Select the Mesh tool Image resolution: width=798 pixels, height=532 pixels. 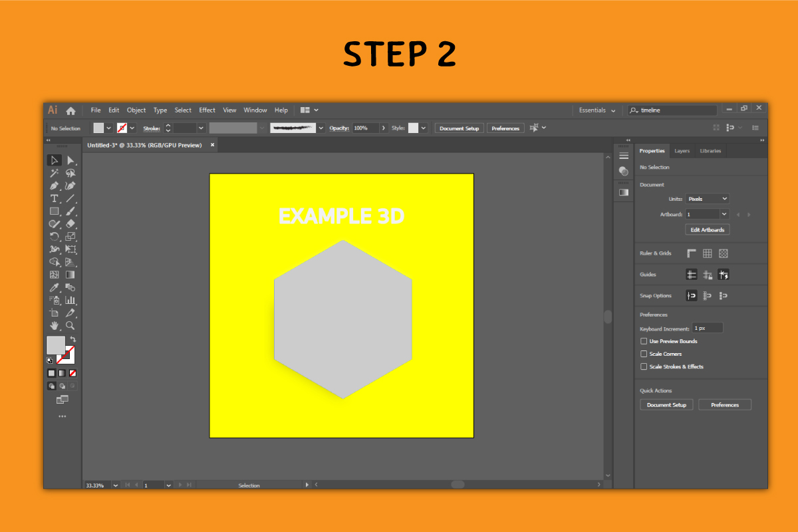(55, 275)
